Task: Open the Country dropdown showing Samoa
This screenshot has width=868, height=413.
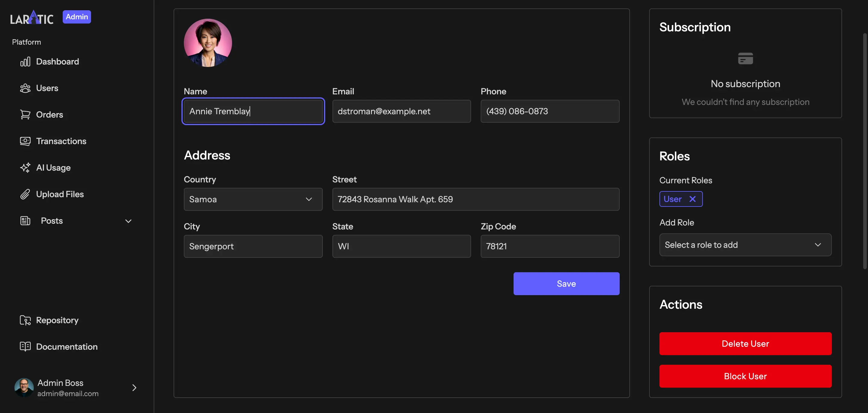Action: tap(253, 199)
